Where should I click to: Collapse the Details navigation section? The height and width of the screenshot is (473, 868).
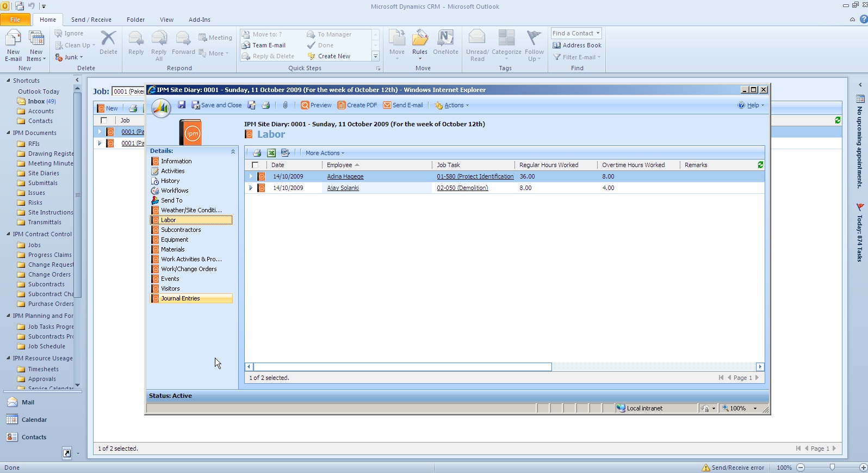(233, 151)
